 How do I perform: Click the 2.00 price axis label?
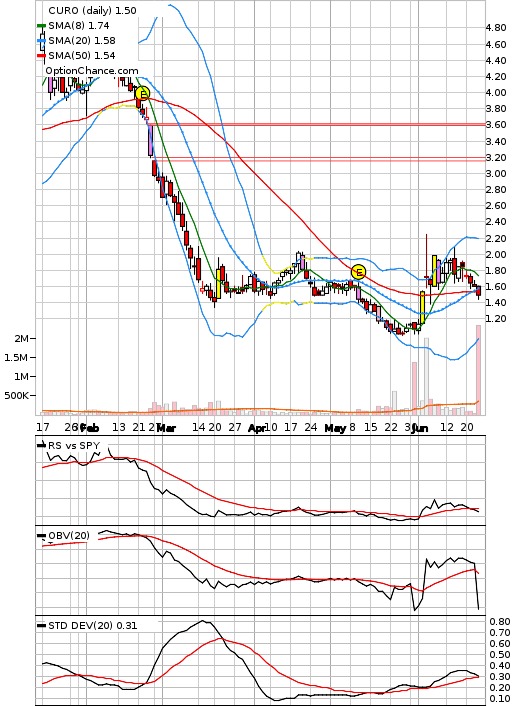click(x=496, y=254)
